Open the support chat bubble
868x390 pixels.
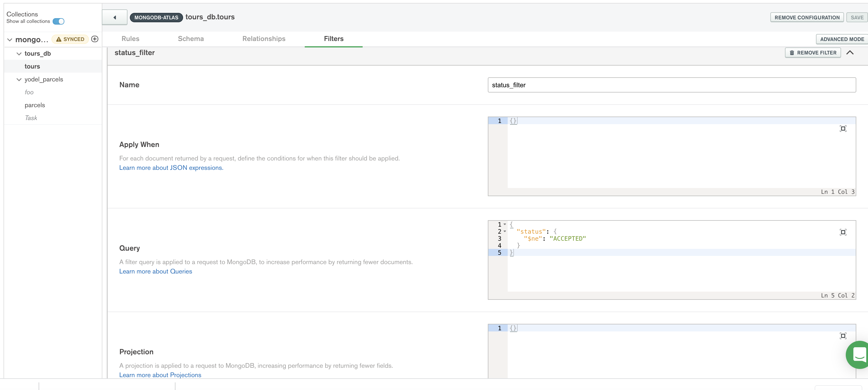click(x=858, y=355)
